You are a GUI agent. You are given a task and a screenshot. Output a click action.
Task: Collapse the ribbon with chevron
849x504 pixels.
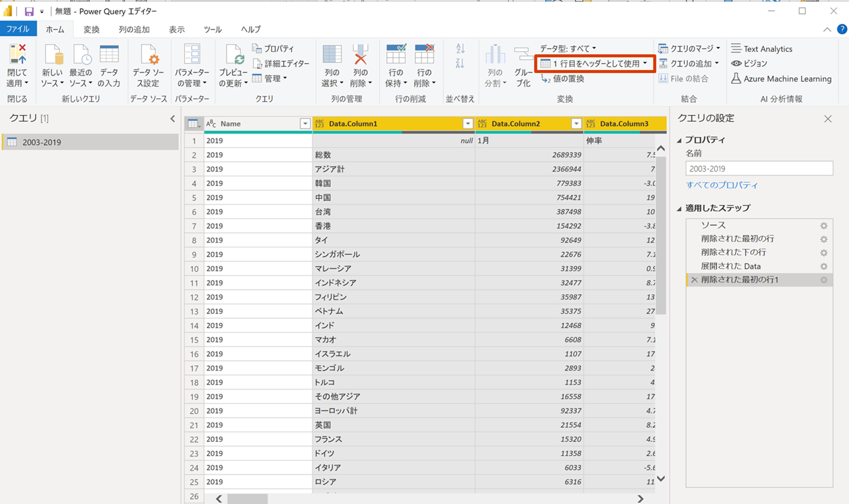(x=827, y=30)
